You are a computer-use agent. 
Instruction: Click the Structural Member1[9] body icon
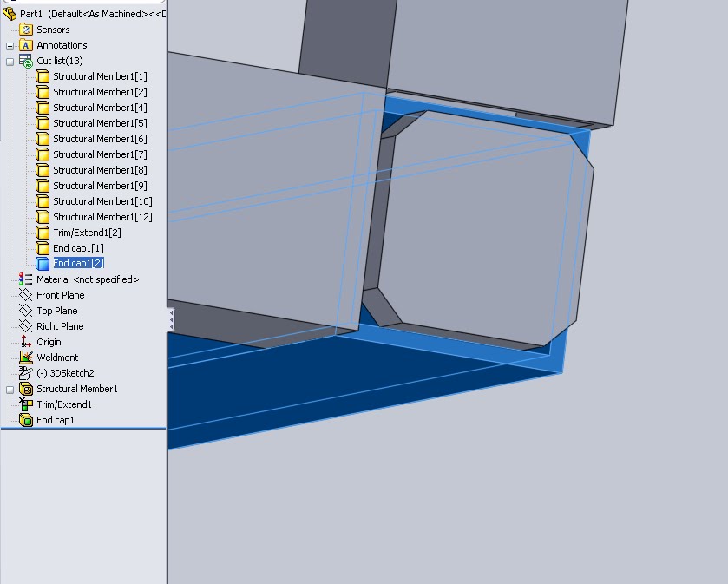point(43,186)
